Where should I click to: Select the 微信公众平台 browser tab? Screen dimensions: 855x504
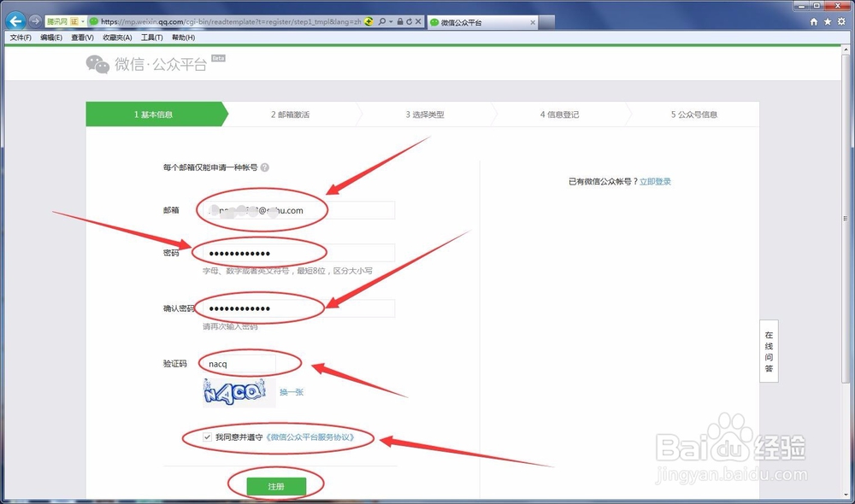coord(482,22)
